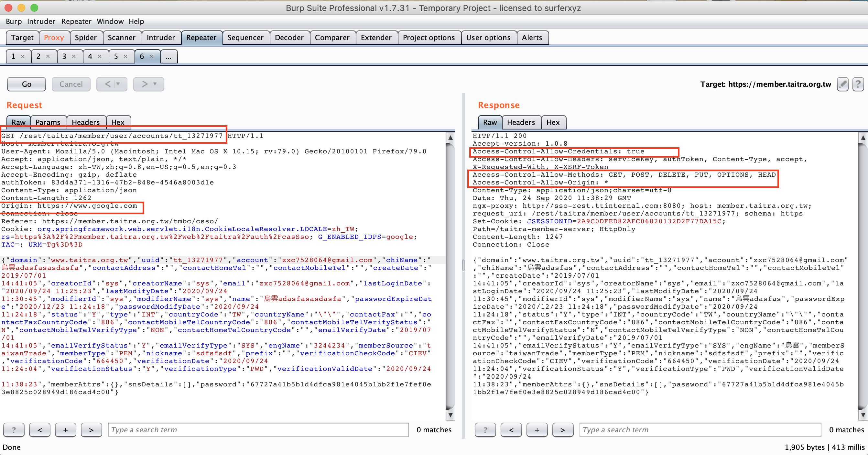
Task: Open the Help menu
Action: pos(136,21)
